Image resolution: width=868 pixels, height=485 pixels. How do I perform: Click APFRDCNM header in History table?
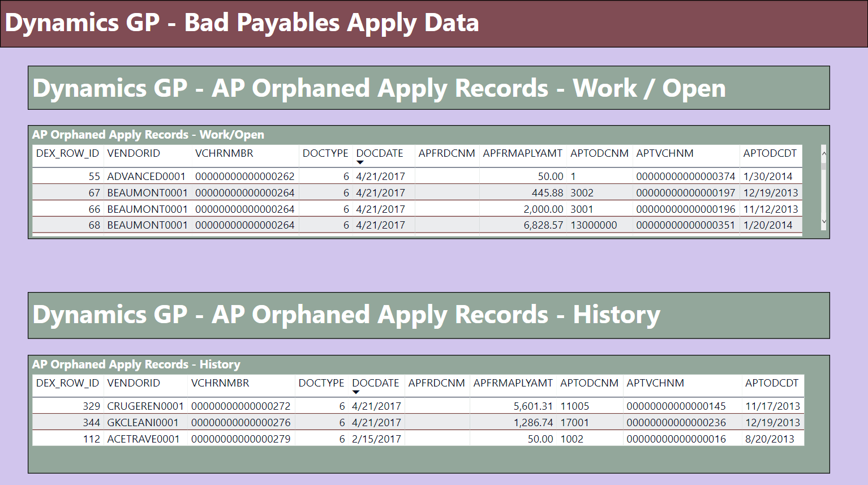tap(436, 383)
